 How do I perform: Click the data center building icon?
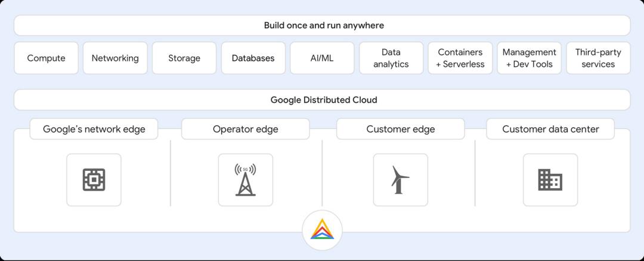550,180
